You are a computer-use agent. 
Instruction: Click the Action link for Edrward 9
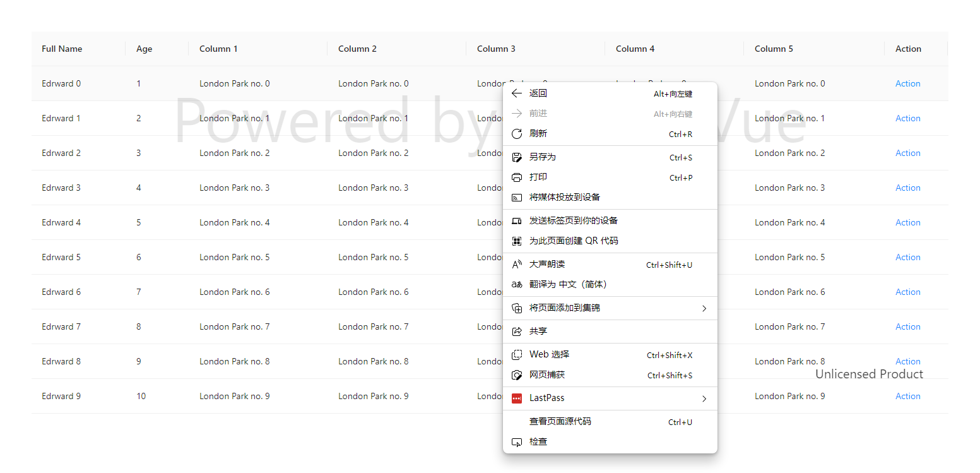point(907,395)
